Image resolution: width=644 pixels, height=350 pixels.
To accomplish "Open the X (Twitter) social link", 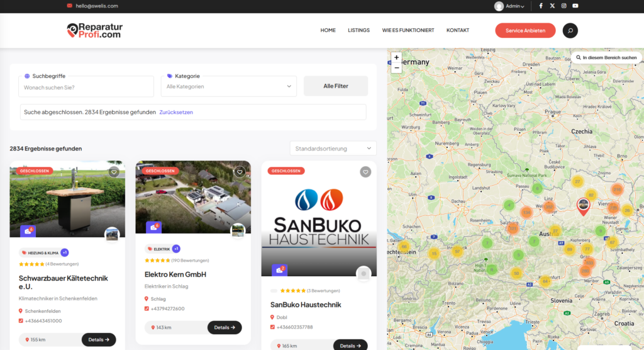I will pos(552,6).
